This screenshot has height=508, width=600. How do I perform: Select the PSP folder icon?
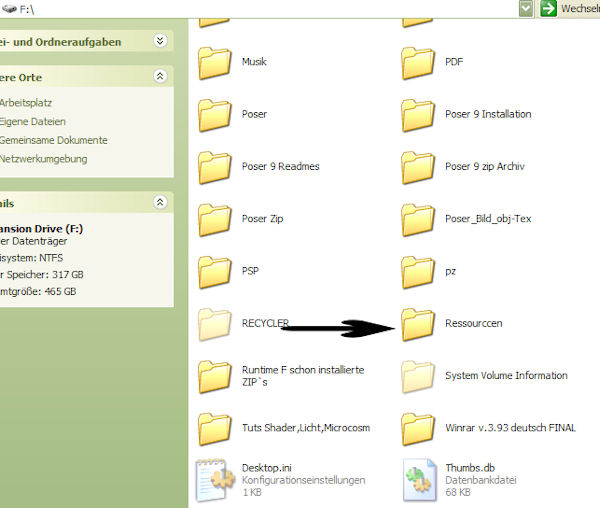click(215, 272)
